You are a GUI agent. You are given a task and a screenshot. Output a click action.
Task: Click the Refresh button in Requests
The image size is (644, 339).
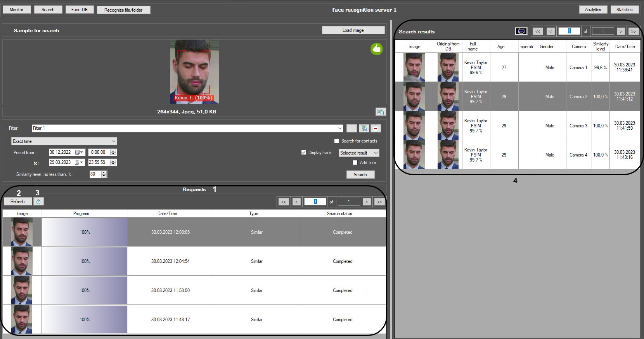click(x=17, y=202)
